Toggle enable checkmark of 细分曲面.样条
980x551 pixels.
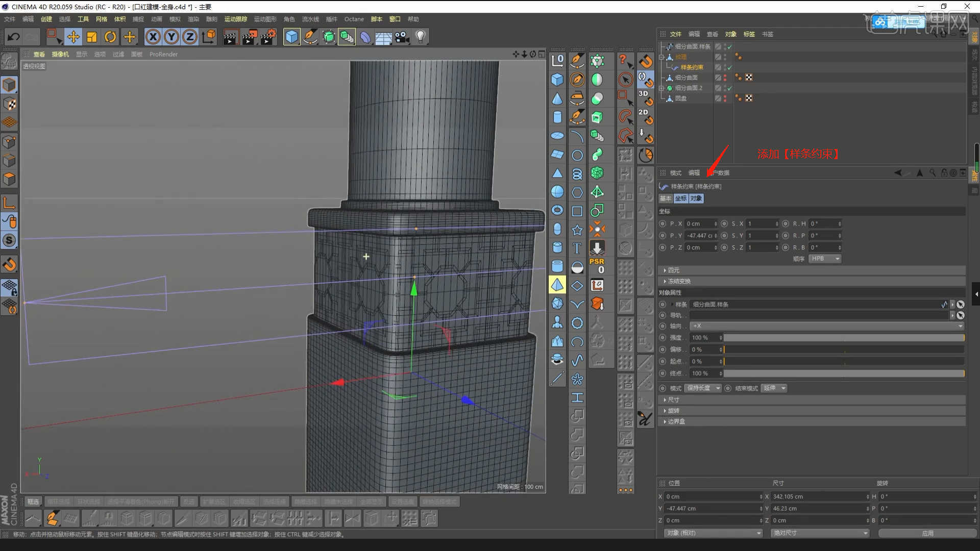tap(730, 46)
